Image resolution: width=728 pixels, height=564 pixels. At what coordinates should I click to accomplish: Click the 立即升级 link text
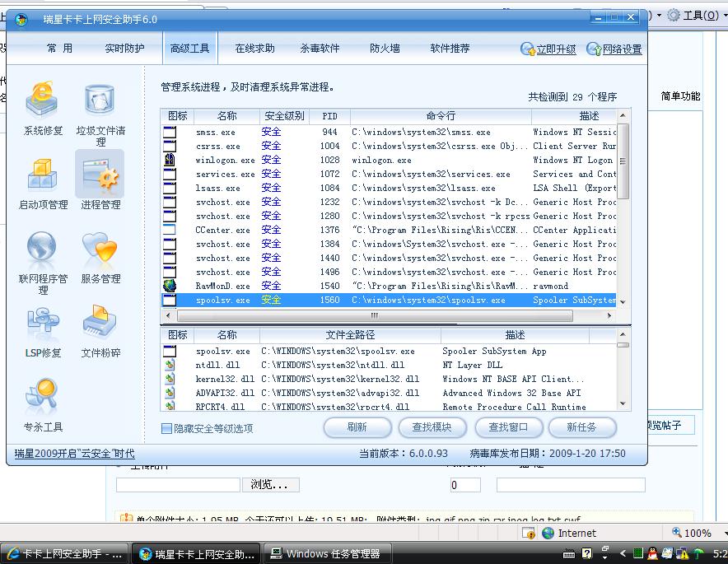556,49
